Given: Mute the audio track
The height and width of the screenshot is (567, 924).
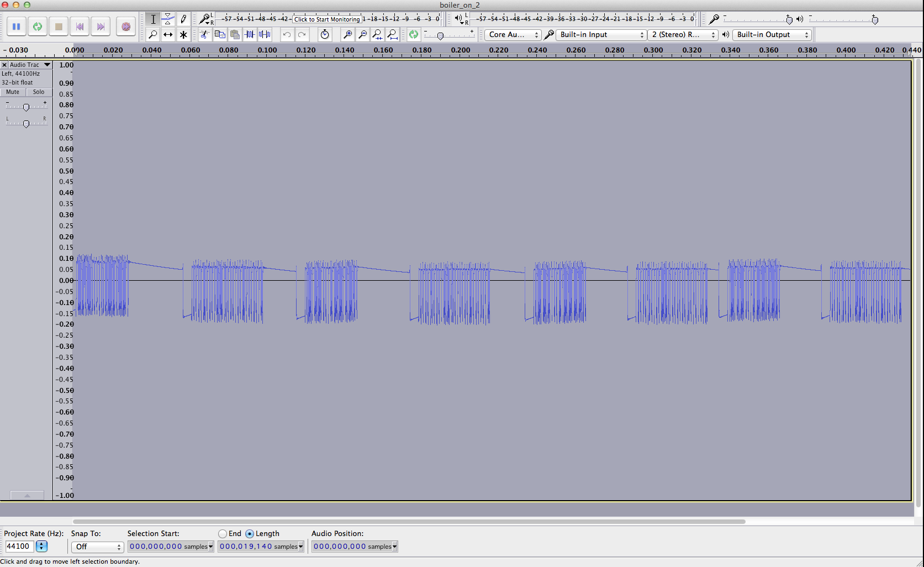Looking at the screenshot, I should (13, 92).
